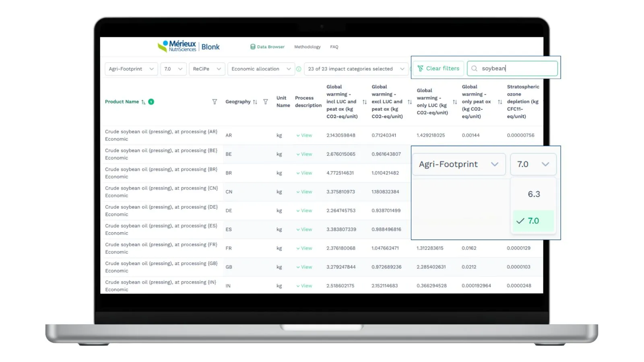View process description for the AR row
This screenshot has width=644, height=362.
(304, 135)
